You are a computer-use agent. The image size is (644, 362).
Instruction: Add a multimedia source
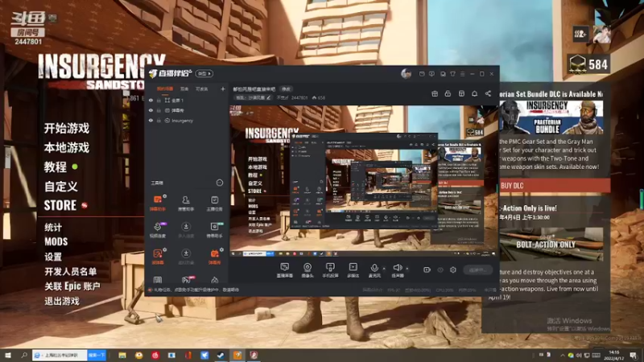tap(353, 270)
